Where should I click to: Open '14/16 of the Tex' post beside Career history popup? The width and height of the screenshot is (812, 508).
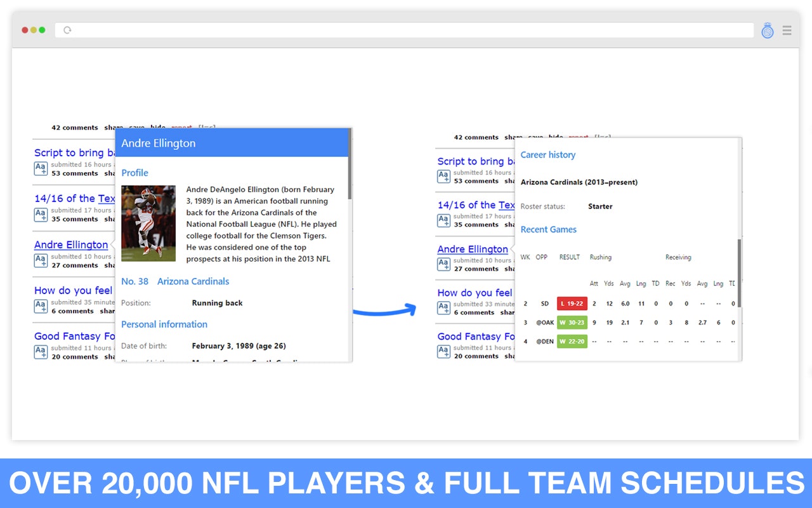click(476, 205)
